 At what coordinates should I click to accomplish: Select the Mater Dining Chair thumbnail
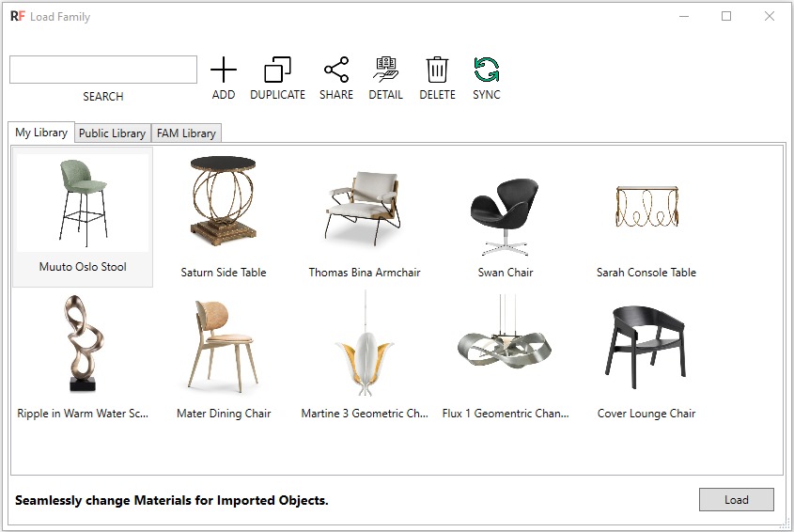point(224,347)
